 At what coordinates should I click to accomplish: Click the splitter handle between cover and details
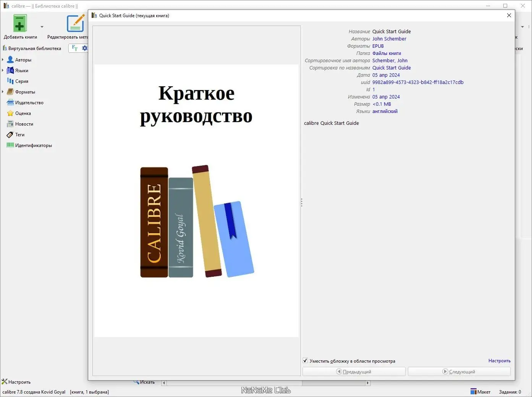[x=302, y=202]
